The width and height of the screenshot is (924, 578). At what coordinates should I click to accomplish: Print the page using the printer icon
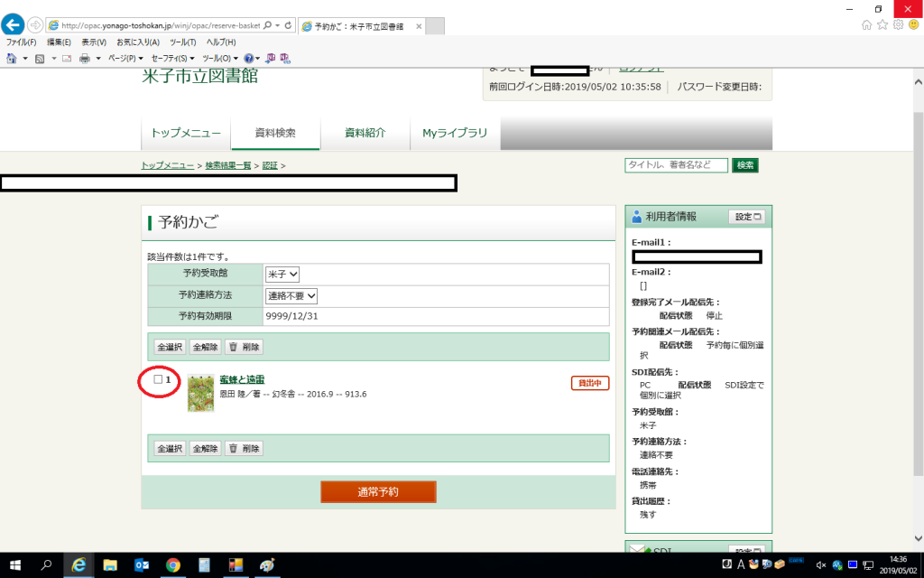(x=85, y=59)
